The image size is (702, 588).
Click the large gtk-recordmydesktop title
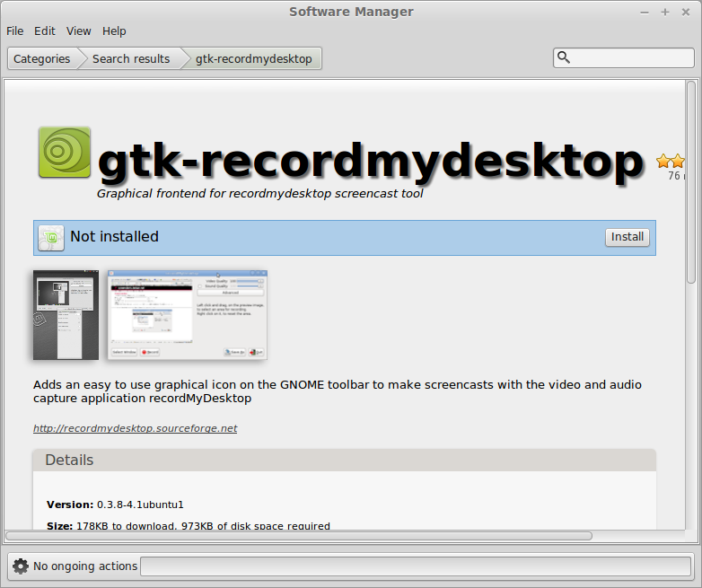371,162
